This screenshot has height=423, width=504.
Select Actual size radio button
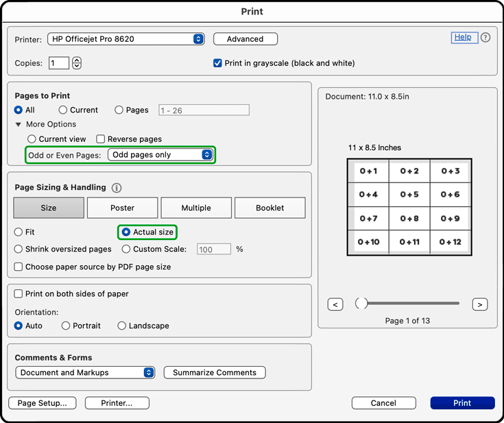[x=126, y=232]
